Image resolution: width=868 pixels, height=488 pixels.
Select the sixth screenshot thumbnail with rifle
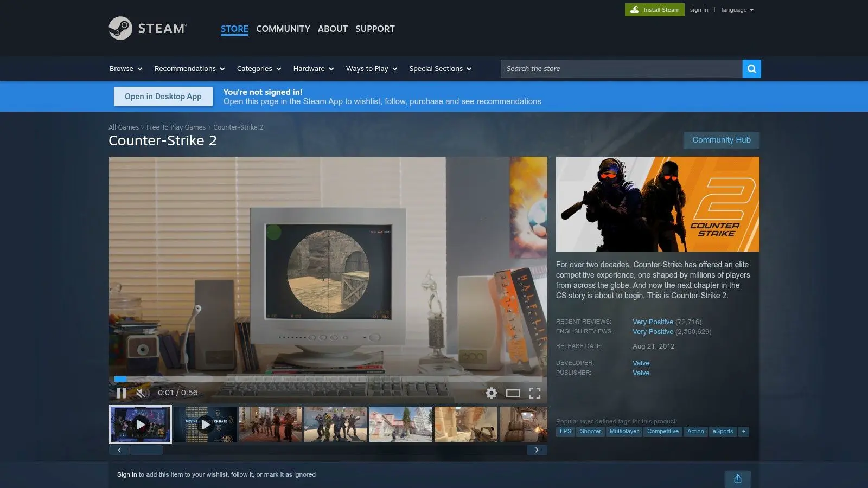466,424
